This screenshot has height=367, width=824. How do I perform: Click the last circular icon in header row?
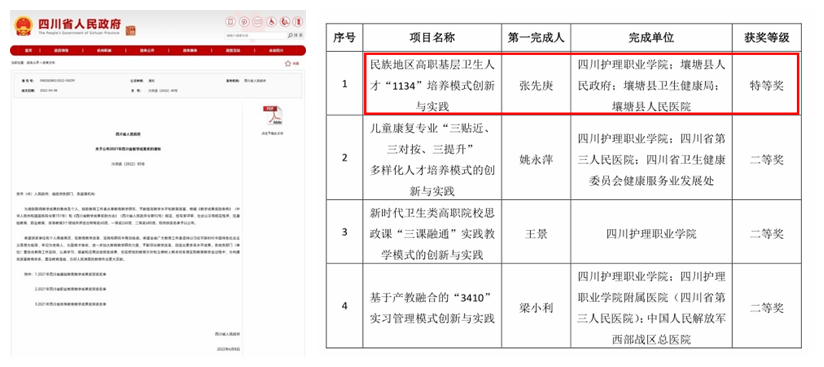[x=298, y=22]
